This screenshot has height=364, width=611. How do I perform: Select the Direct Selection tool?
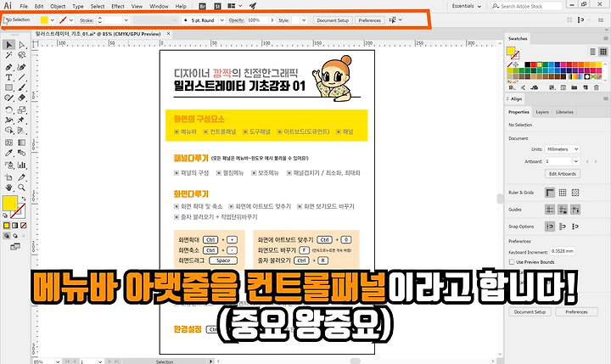[22, 45]
